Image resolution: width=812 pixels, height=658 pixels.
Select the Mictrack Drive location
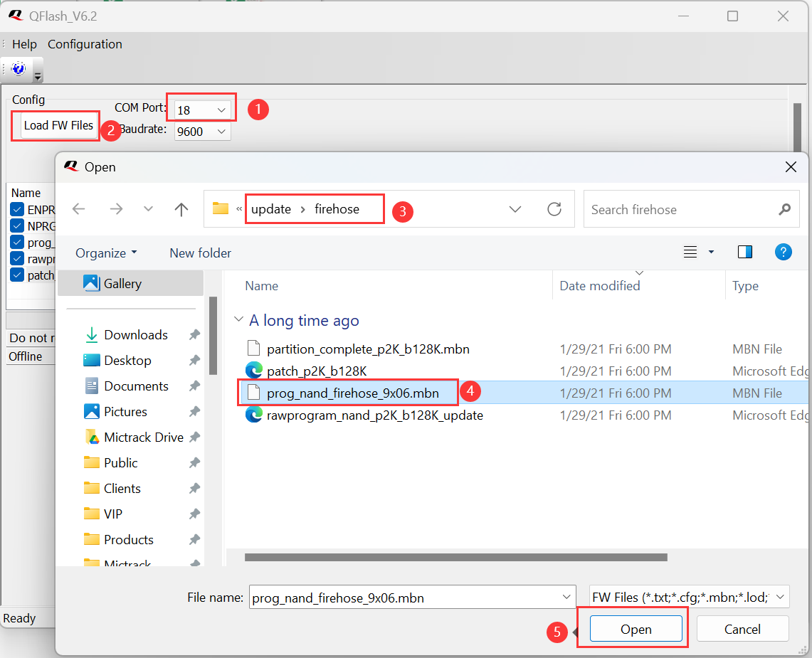pyautogui.click(x=143, y=437)
